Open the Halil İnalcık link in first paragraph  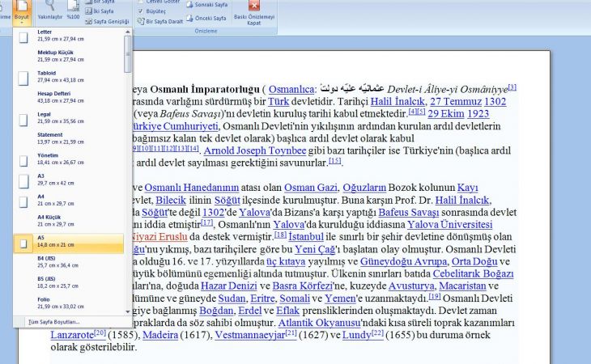pyautogui.click(x=398, y=102)
